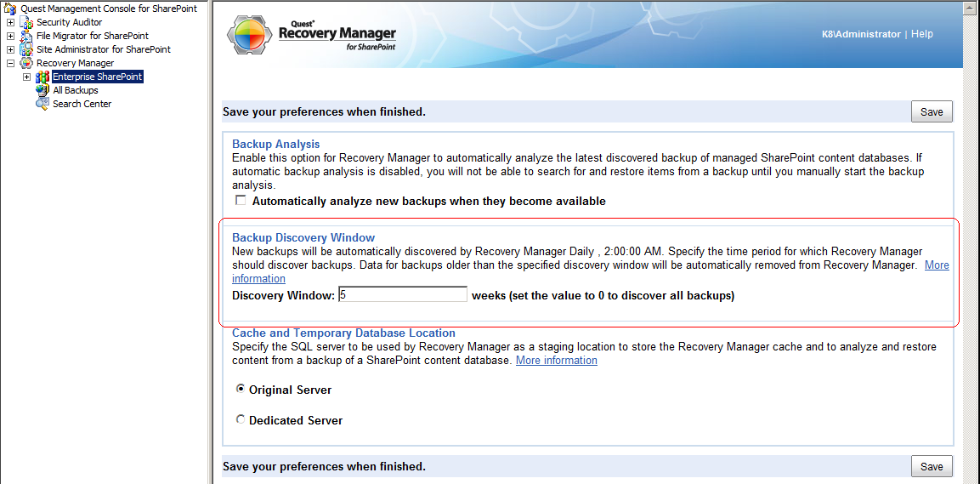Select Enterprise SharePoint in the tree
This screenshot has width=980, height=484.
click(x=98, y=77)
